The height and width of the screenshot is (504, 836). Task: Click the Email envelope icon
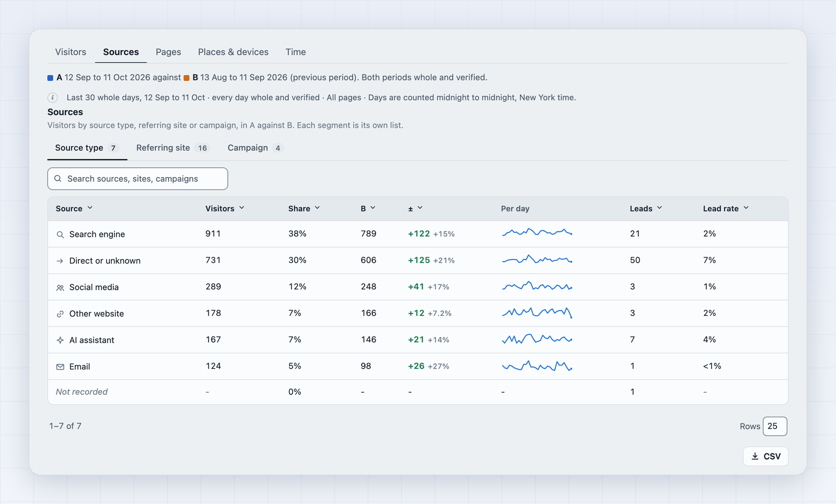[60, 367]
